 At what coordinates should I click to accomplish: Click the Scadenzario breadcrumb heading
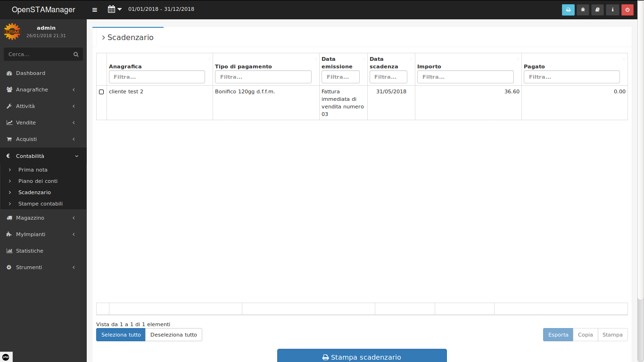click(131, 37)
